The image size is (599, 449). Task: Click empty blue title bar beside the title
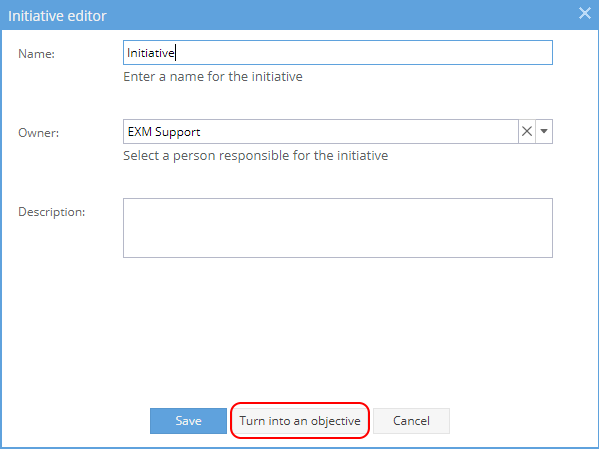pos(340,15)
